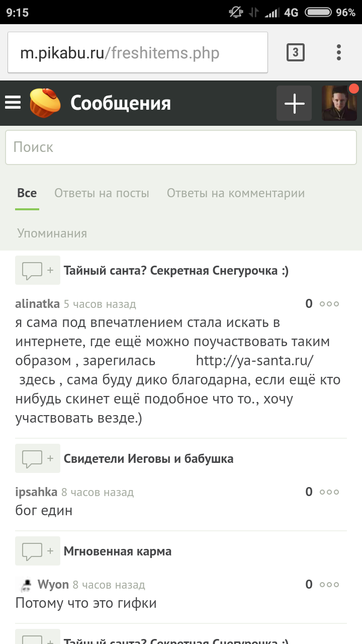The height and width of the screenshot is (644, 362).
Task: Tap the comment icon beside Тайный санта post
Action: click(37, 271)
